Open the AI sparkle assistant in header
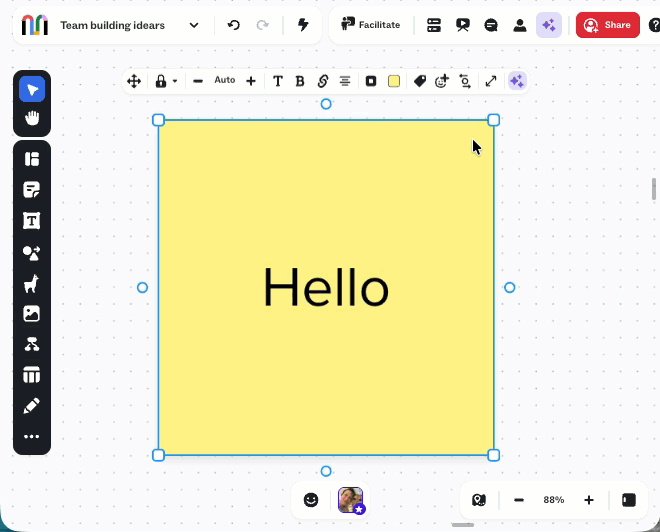This screenshot has height=532, width=660. coord(549,25)
